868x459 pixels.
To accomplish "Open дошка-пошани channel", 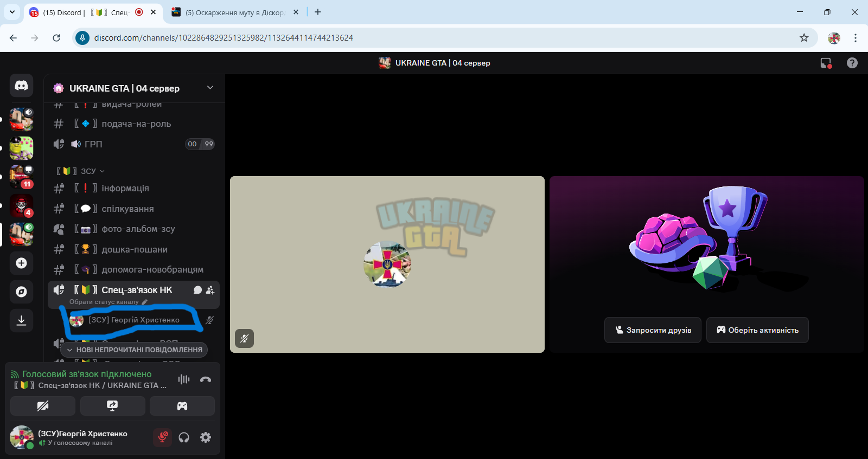I will click(x=134, y=250).
